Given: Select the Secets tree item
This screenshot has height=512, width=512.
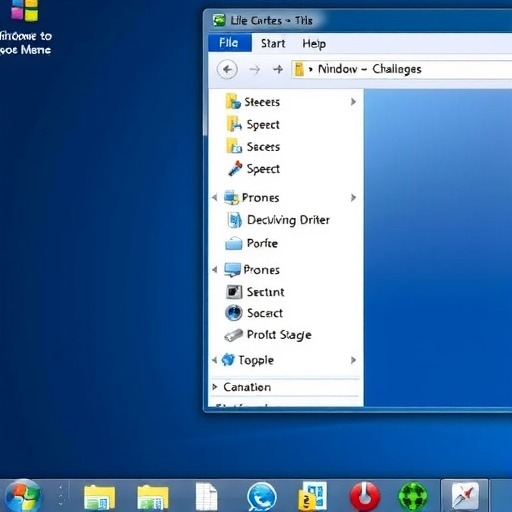Looking at the screenshot, I should [x=263, y=147].
